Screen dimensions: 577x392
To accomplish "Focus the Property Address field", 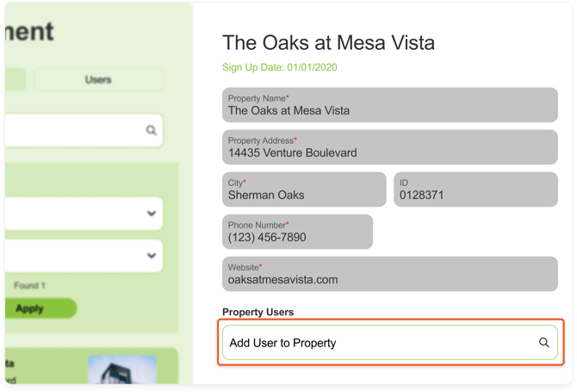I will click(x=390, y=147).
